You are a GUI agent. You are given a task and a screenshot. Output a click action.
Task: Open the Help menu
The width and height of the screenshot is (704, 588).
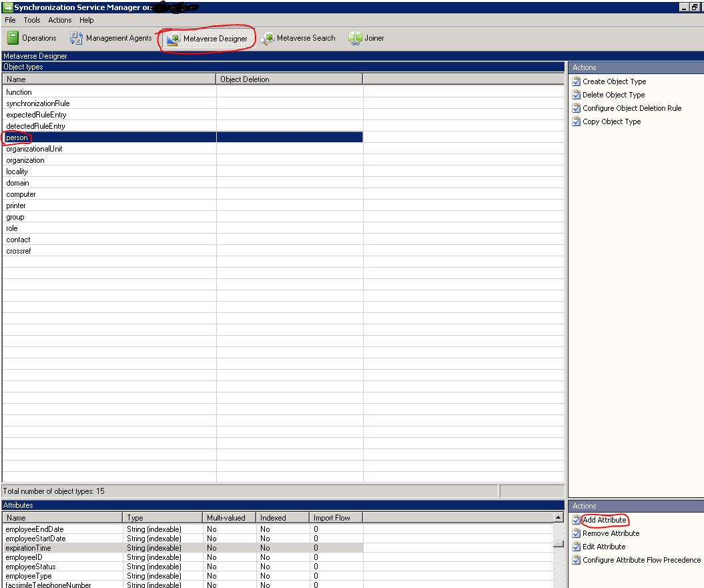click(x=86, y=20)
